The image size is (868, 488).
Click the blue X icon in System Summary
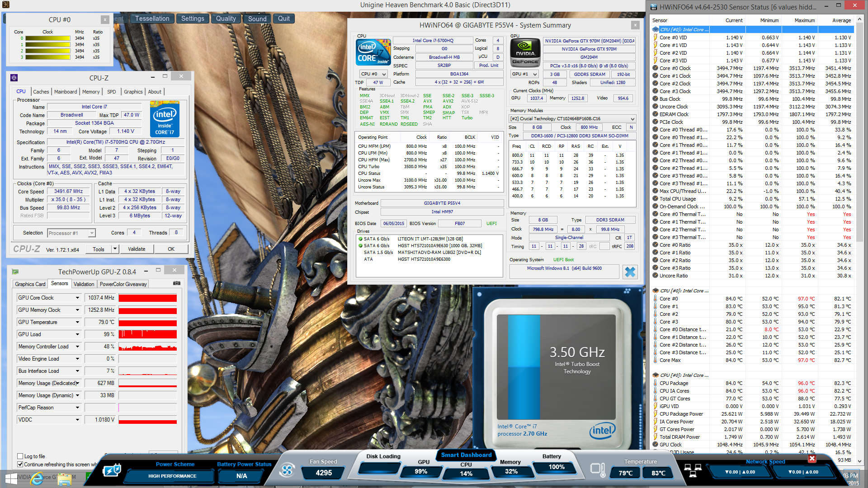[630, 272]
